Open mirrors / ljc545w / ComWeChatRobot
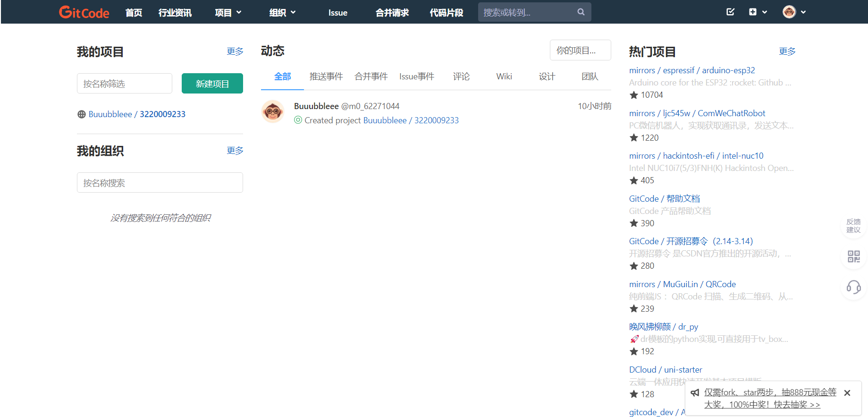 697,113
